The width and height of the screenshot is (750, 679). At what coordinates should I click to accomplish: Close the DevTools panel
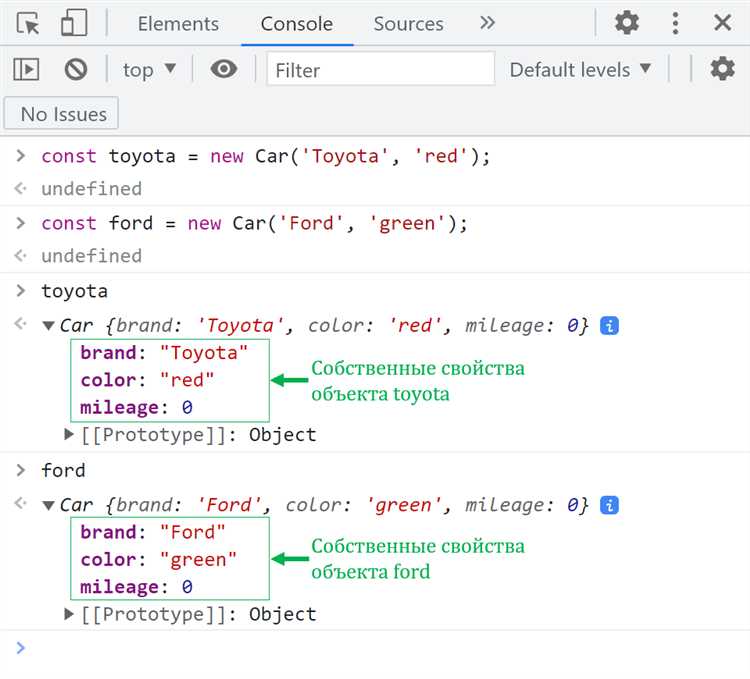722,22
